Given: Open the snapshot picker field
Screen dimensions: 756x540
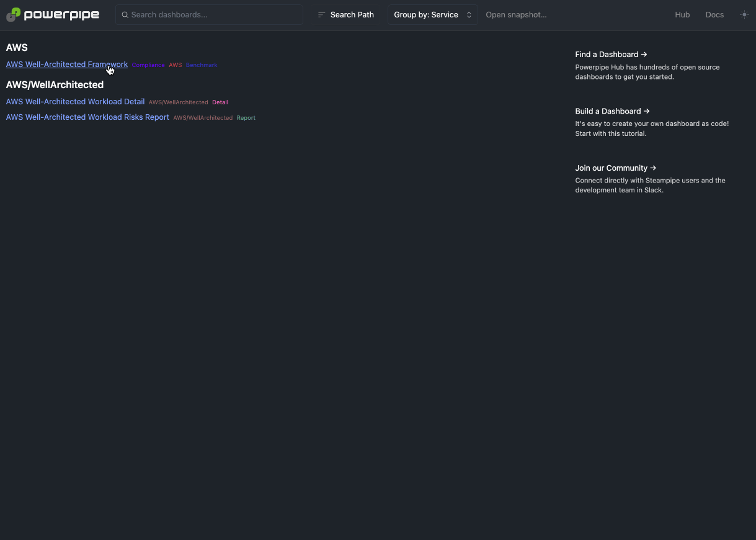Looking at the screenshot, I should pos(516,14).
